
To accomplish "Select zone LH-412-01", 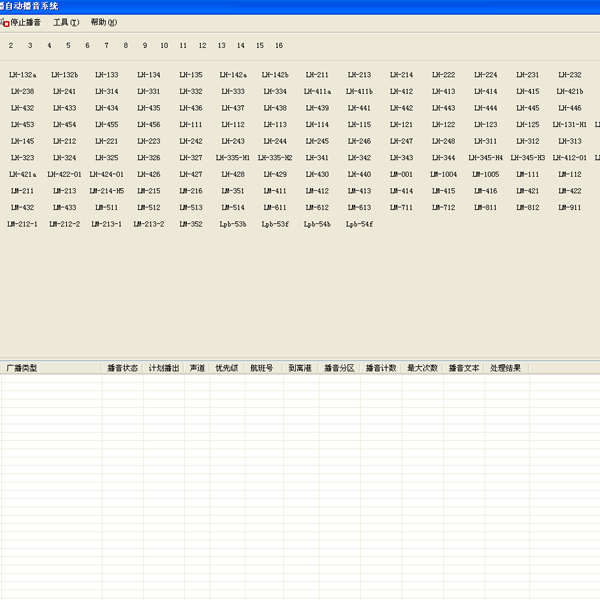I will (x=570, y=158).
